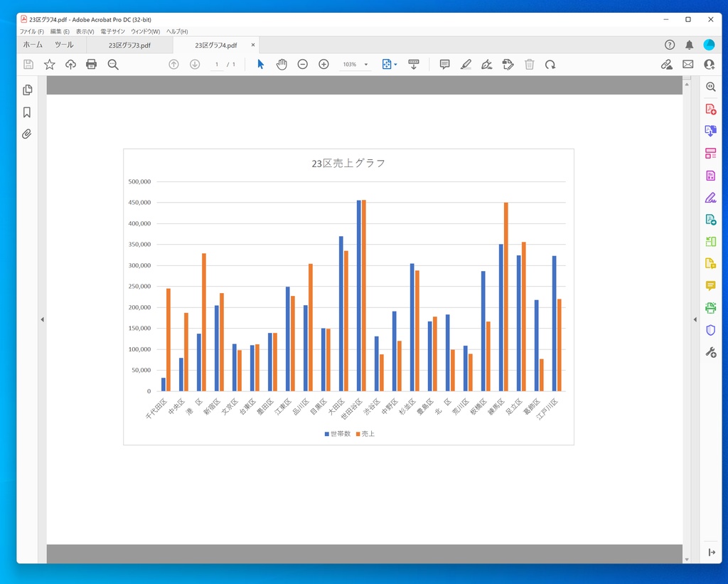Switch to the ツール tab

pyautogui.click(x=64, y=45)
